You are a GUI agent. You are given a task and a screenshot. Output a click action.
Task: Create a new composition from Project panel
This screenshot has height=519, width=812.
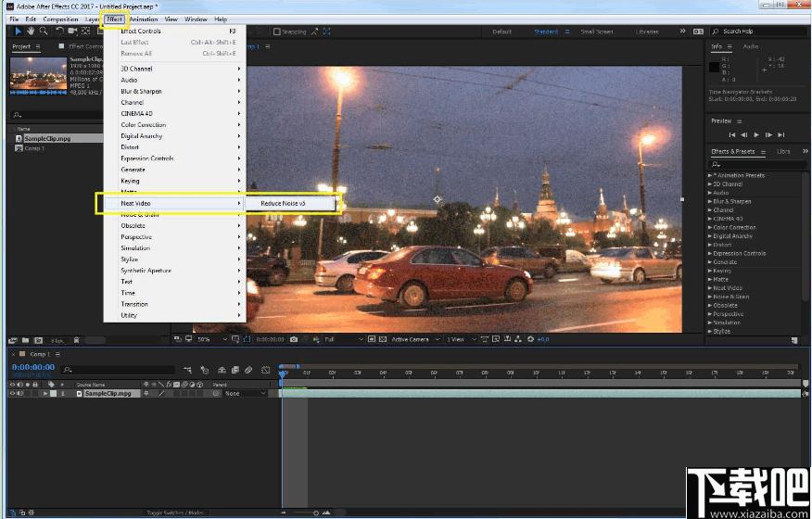(38, 340)
